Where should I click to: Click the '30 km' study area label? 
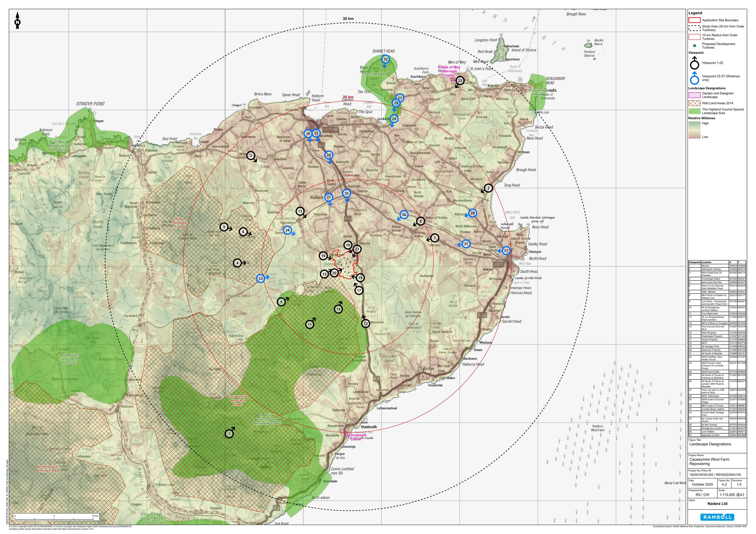pyautogui.click(x=348, y=18)
